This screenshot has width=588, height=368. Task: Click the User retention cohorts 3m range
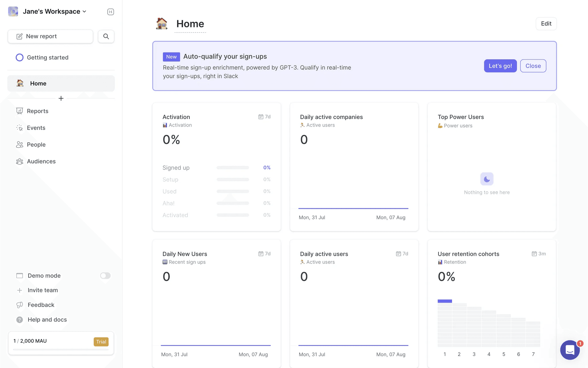point(539,254)
